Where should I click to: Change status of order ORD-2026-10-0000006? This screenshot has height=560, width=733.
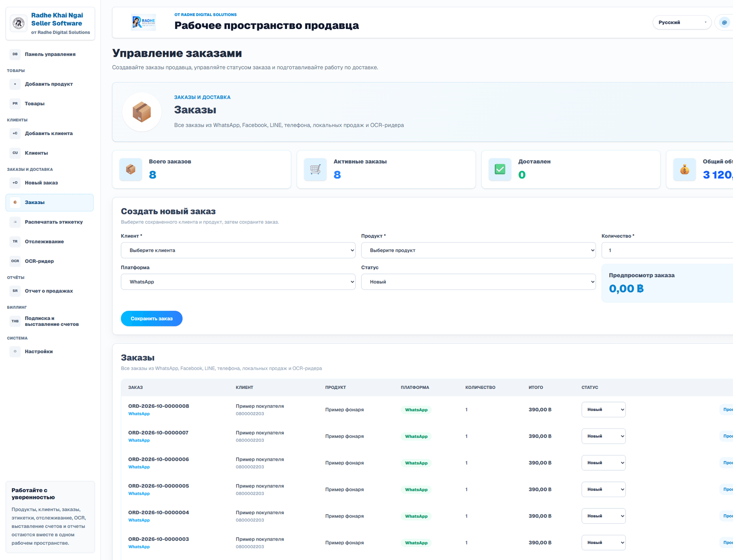click(x=604, y=463)
